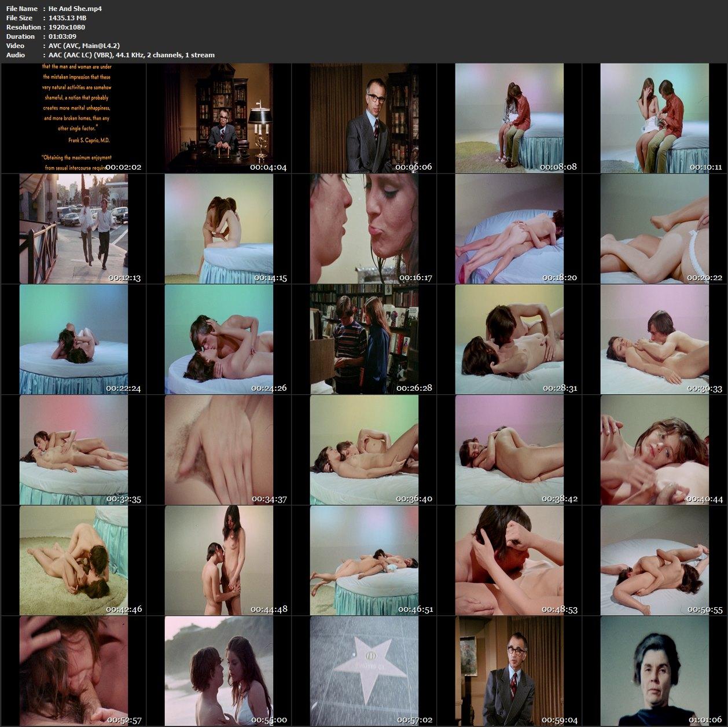Select the thumbnail marked 00:06:06
Screen dimensions: 728x727
(364, 118)
